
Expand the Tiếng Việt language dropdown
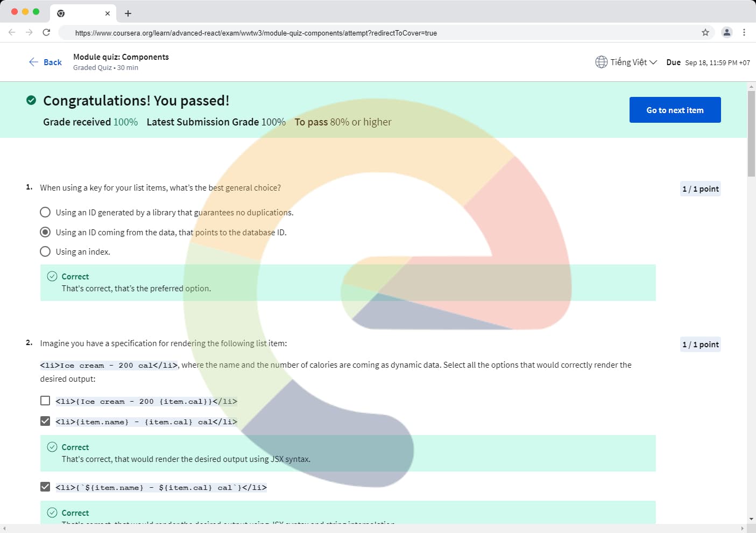coord(633,62)
